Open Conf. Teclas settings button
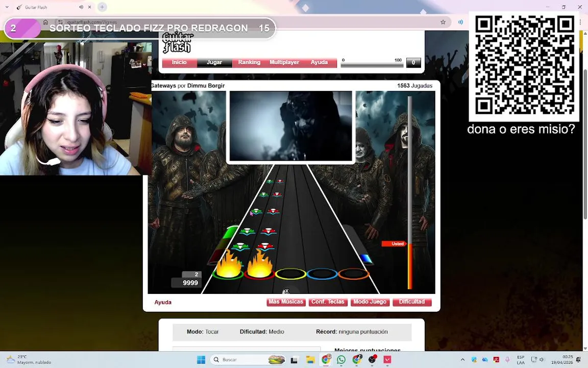The width and height of the screenshot is (588, 368). 328,302
